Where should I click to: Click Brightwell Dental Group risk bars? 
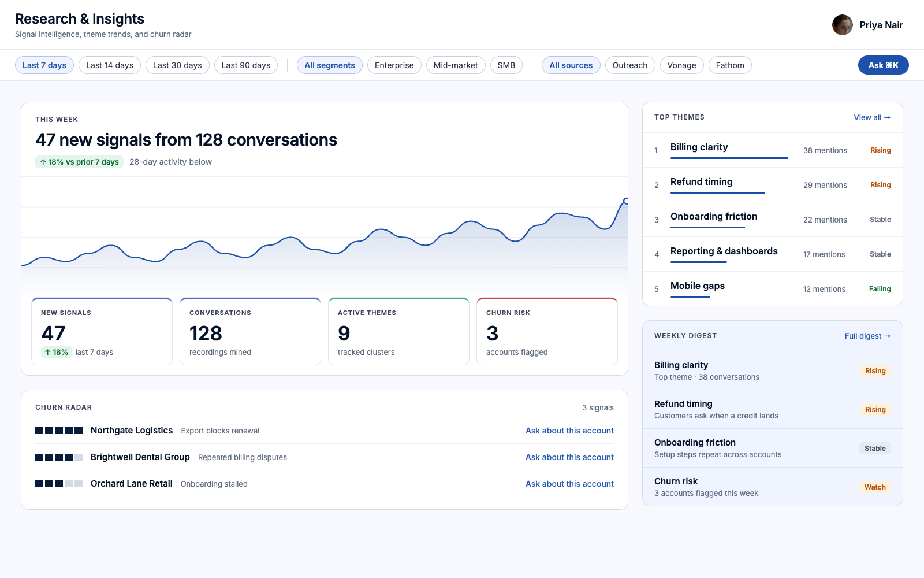click(59, 457)
